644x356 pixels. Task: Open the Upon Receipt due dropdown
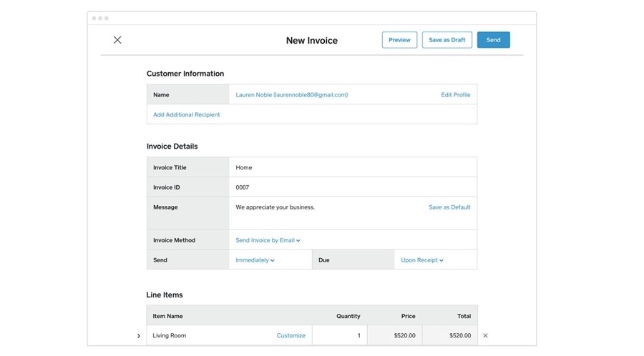point(422,260)
